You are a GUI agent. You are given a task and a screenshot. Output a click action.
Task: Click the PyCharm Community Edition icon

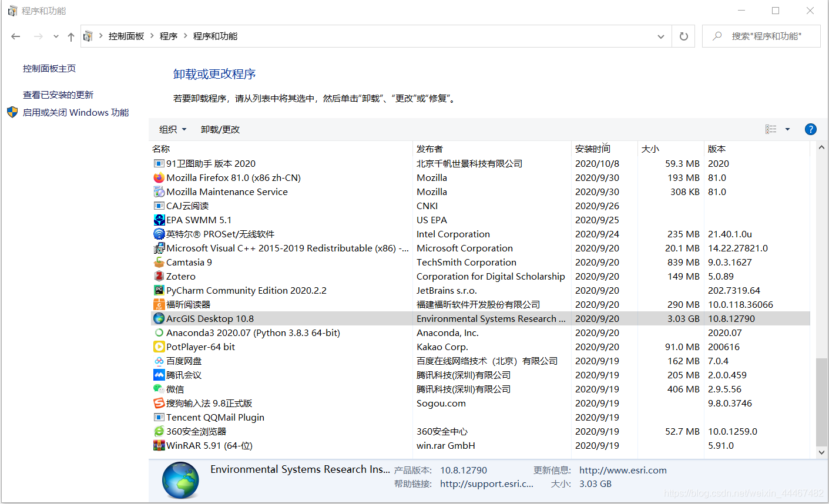point(159,290)
